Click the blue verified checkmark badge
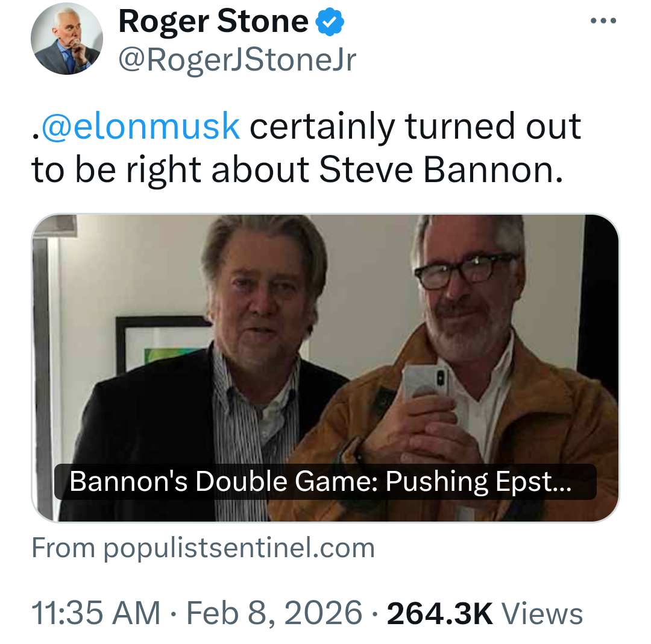 click(330, 22)
